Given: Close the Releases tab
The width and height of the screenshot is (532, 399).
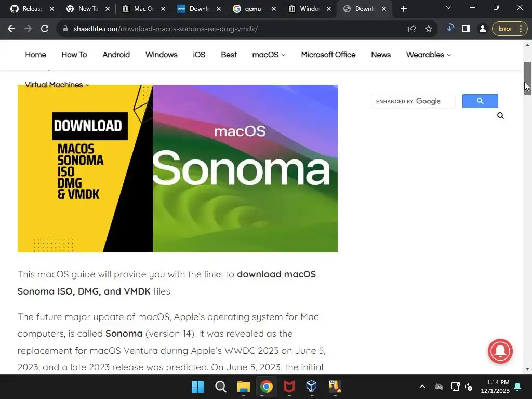Looking at the screenshot, I should [52, 9].
